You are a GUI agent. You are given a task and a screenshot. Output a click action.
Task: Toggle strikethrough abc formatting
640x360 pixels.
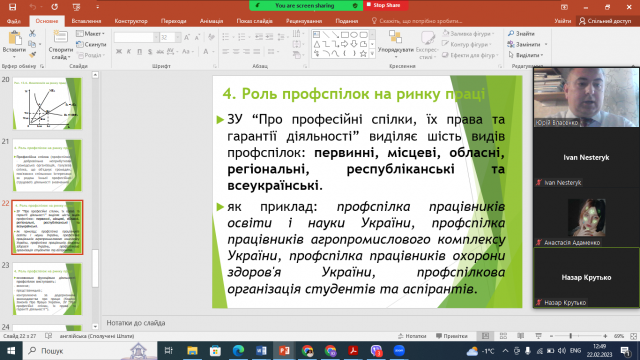pos(160,51)
